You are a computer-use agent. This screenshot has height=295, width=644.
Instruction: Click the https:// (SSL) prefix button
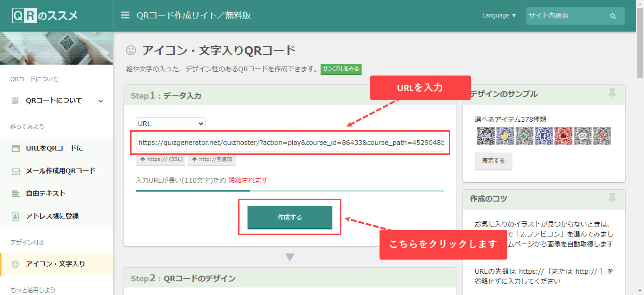click(160, 160)
